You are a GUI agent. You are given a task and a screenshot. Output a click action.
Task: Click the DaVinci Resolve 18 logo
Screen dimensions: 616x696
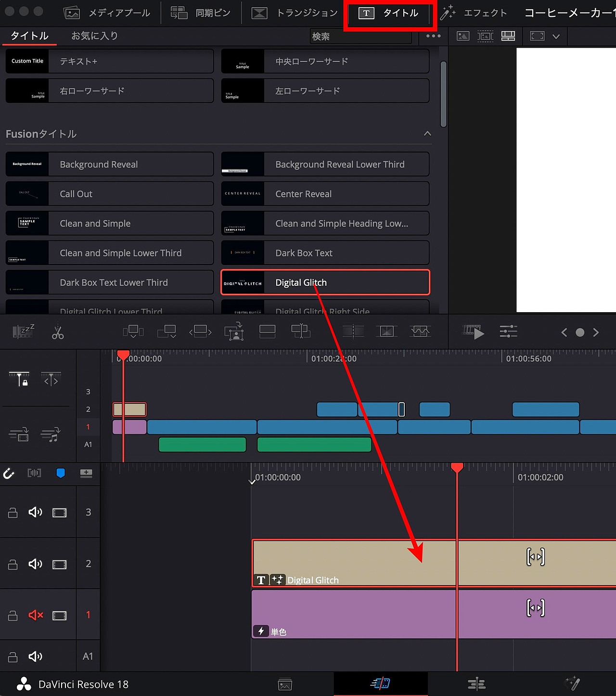pos(24,684)
